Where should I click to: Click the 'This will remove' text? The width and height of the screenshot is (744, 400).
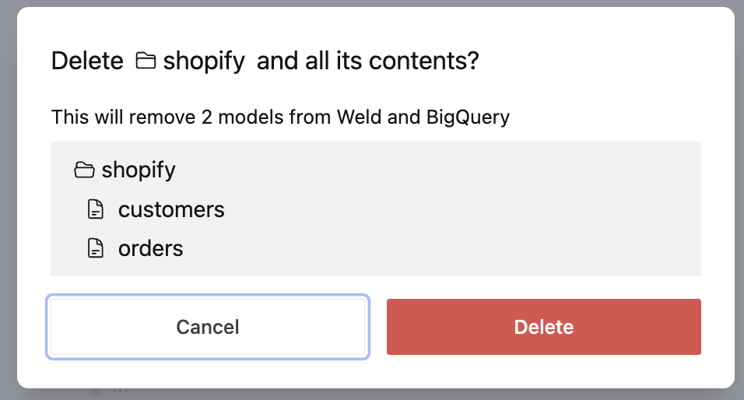109,117
